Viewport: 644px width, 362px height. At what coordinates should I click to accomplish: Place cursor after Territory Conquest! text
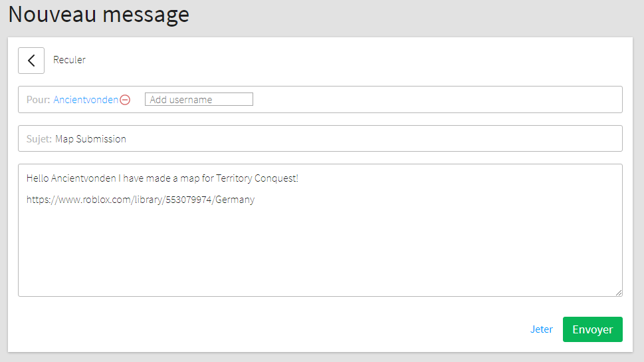pos(300,178)
